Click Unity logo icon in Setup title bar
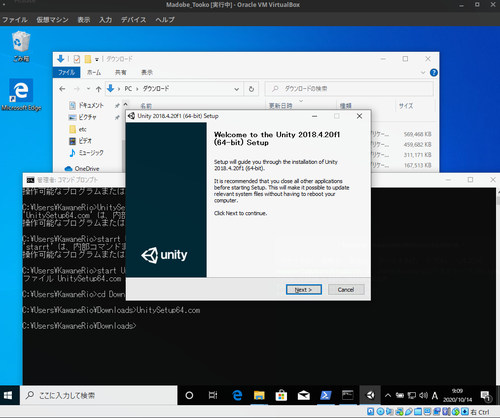This screenshot has width=500, height=418. [x=131, y=116]
